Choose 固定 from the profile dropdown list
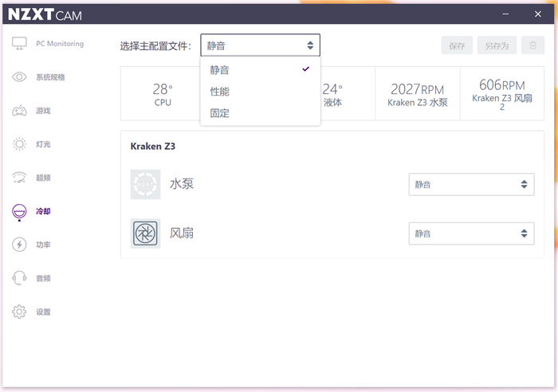Viewport: 558px width, 392px height. coord(260,113)
